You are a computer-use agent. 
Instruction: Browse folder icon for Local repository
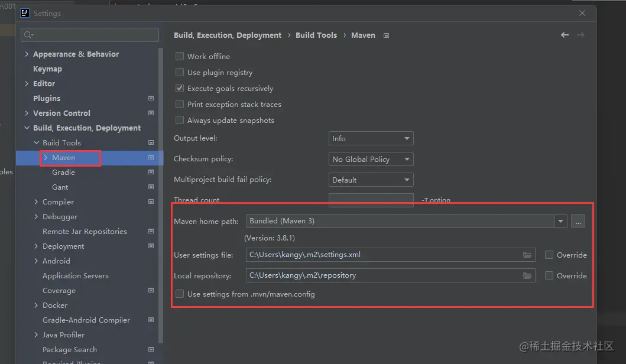pos(527,275)
